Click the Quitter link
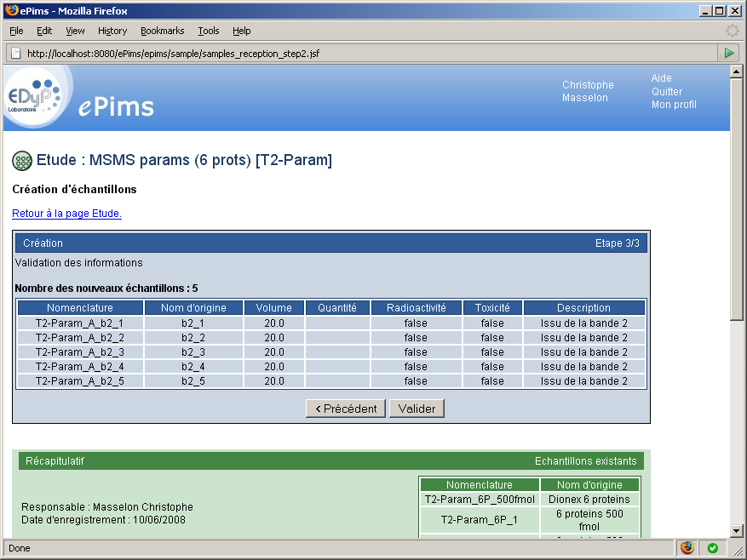The height and width of the screenshot is (560, 747). coord(666,91)
